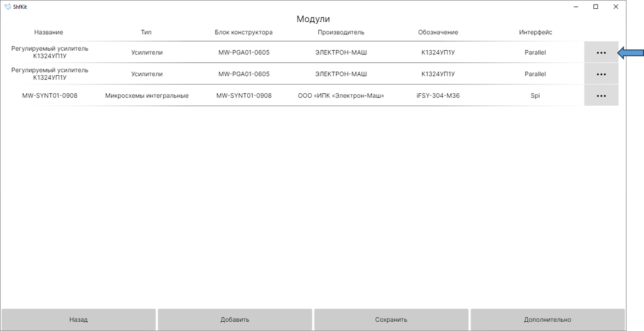Click the Тип column header

[x=146, y=32]
